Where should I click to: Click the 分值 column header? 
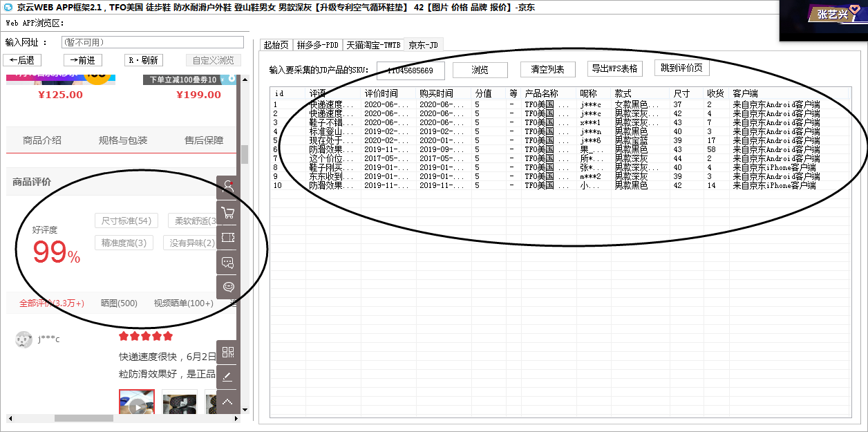(489, 93)
